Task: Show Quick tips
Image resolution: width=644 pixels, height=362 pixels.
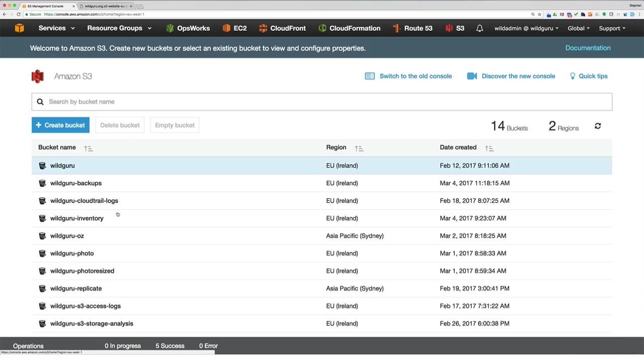Action: tap(589, 76)
